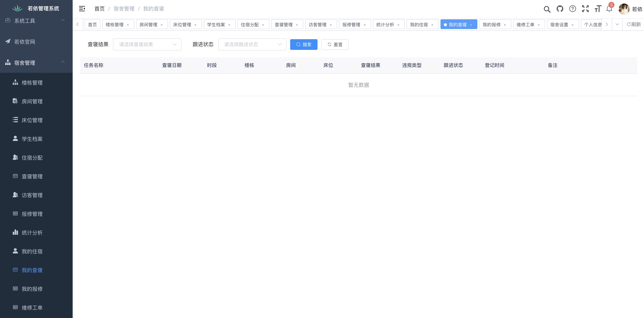Close the 宿舍设置 tab
The image size is (644, 318).
click(x=572, y=25)
